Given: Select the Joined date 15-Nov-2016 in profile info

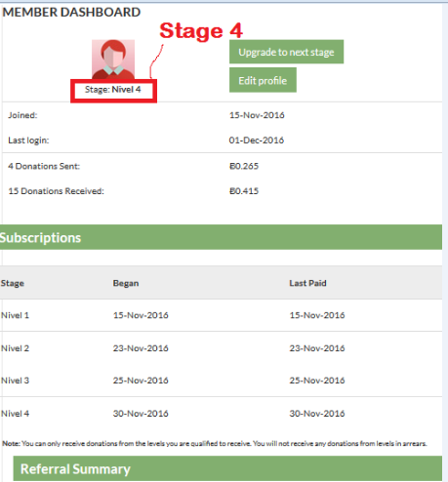Looking at the screenshot, I should pos(257,115).
